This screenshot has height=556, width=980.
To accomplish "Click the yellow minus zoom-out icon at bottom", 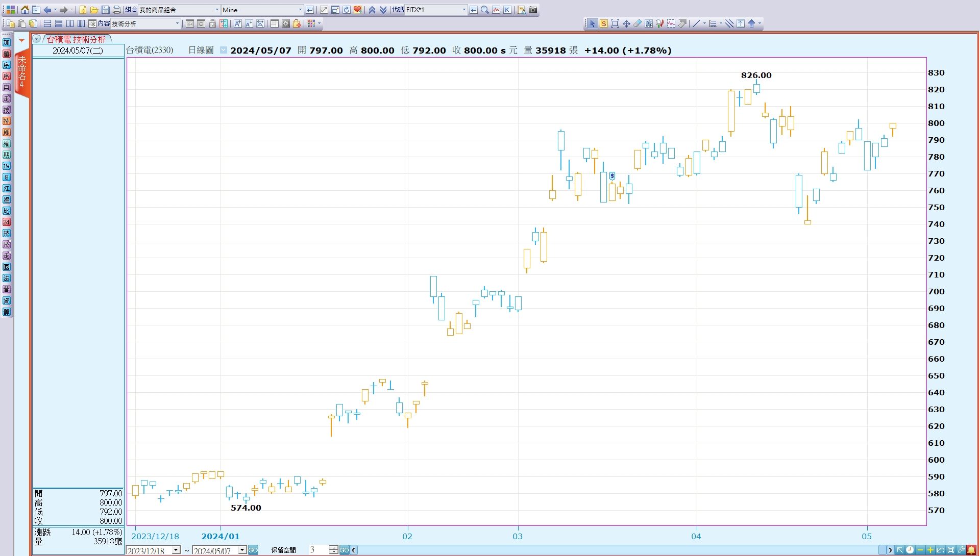I will tap(920, 550).
